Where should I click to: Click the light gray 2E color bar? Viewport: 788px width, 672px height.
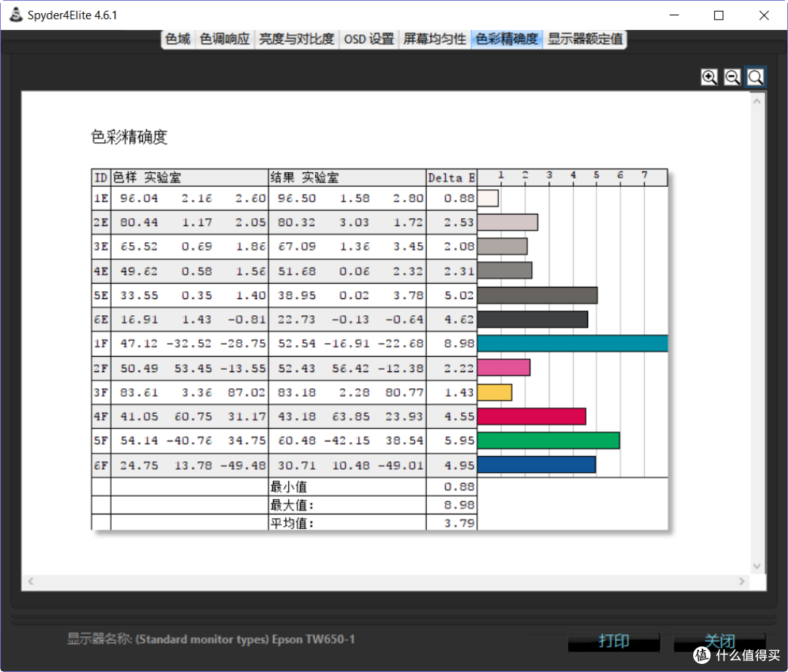508,222
